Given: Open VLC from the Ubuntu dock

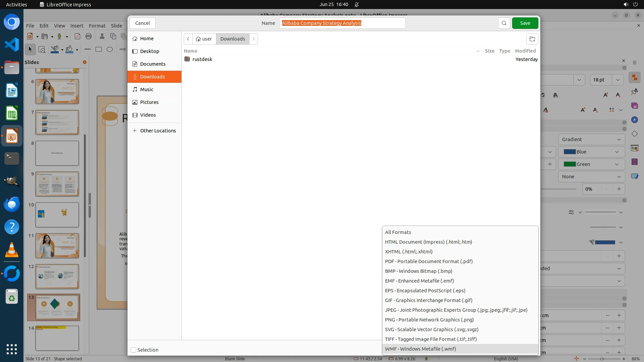Looking at the screenshot, I should 12,250.
